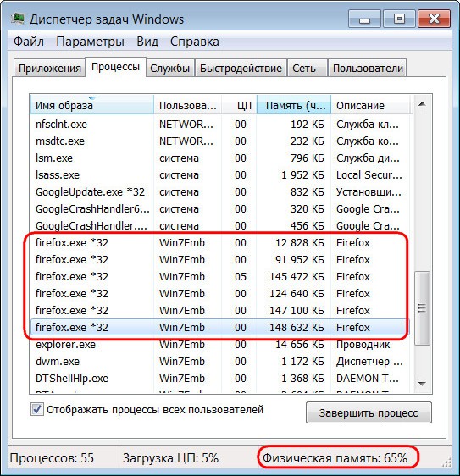
Task: Click the scrollbar down arrow
Action: pos(422,384)
